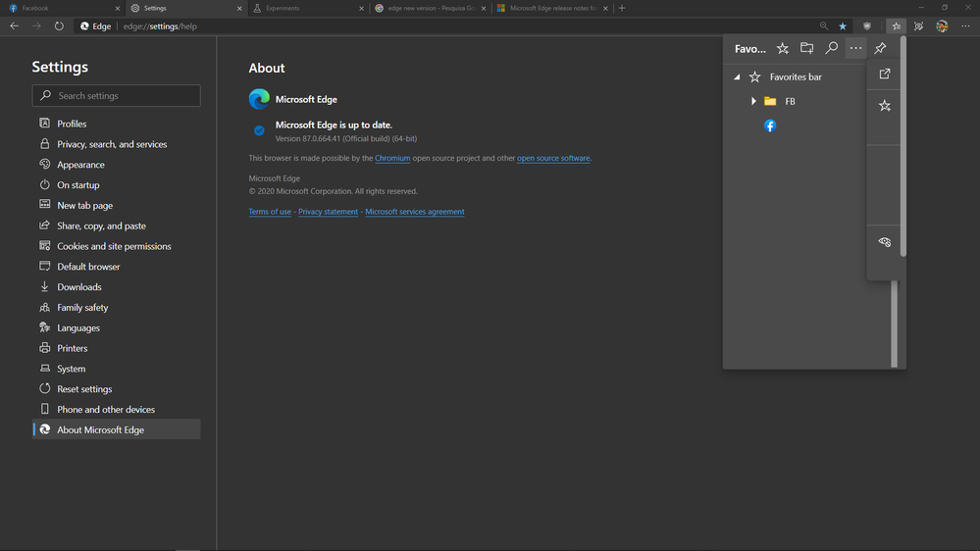Collapse the Favorites bar tree node
Viewport: 980px width, 551px height.
737,76
